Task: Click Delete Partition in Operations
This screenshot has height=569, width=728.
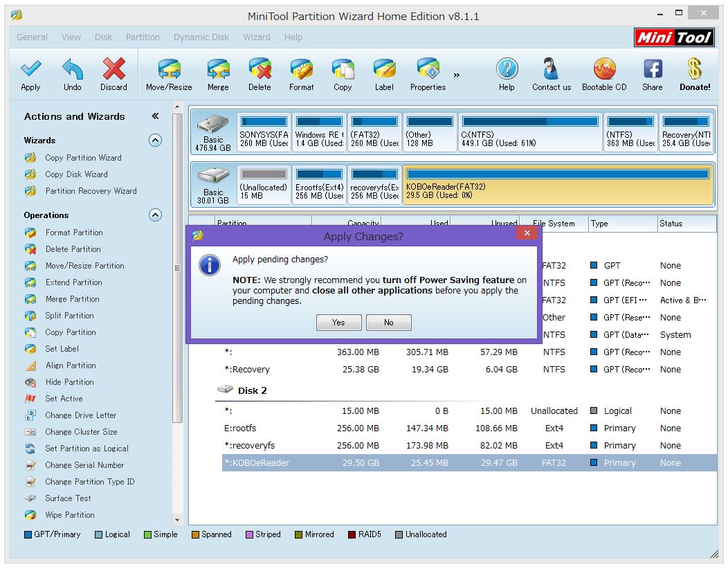Action: [x=73, y=249]
